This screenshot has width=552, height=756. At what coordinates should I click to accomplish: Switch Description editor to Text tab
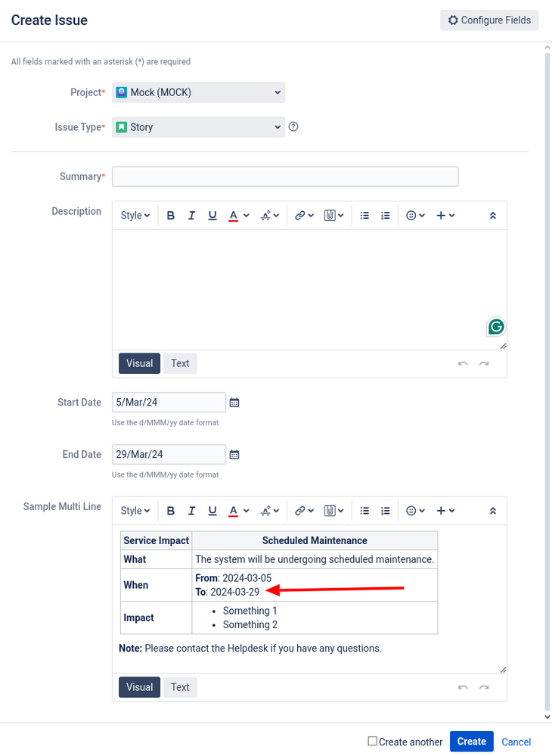[x=180, y=363]
